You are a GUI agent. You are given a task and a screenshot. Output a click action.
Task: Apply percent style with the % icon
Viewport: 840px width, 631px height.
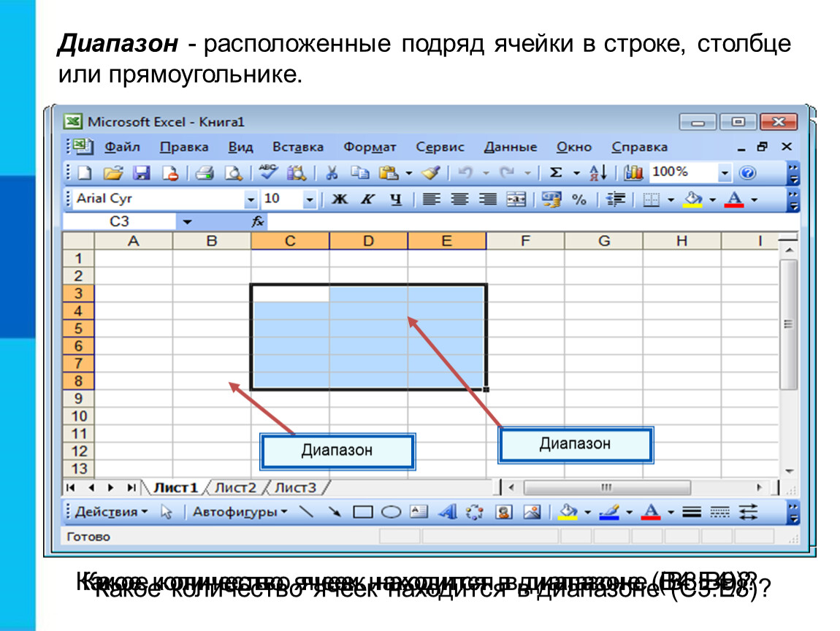[x=579, y=199]
